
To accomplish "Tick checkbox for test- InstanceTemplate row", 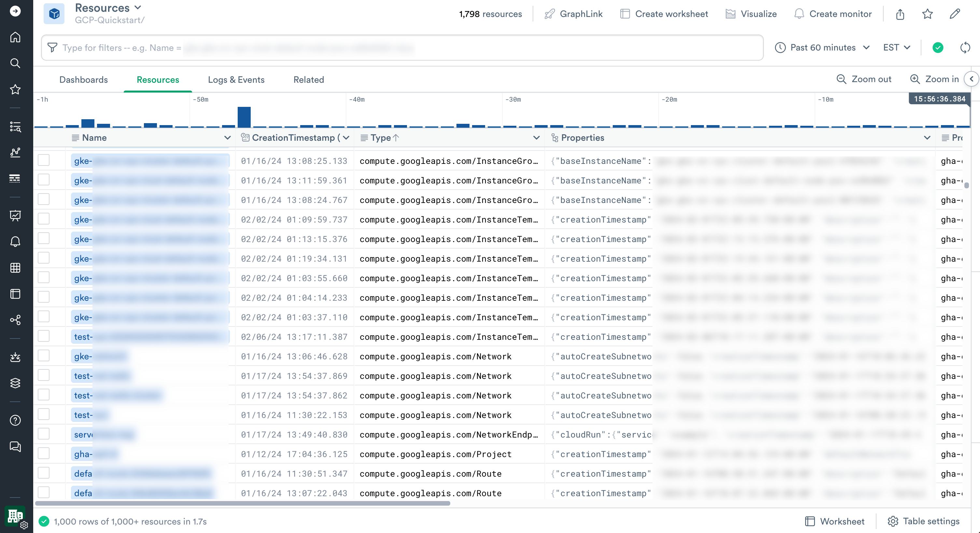I will [x=44, y=336].
